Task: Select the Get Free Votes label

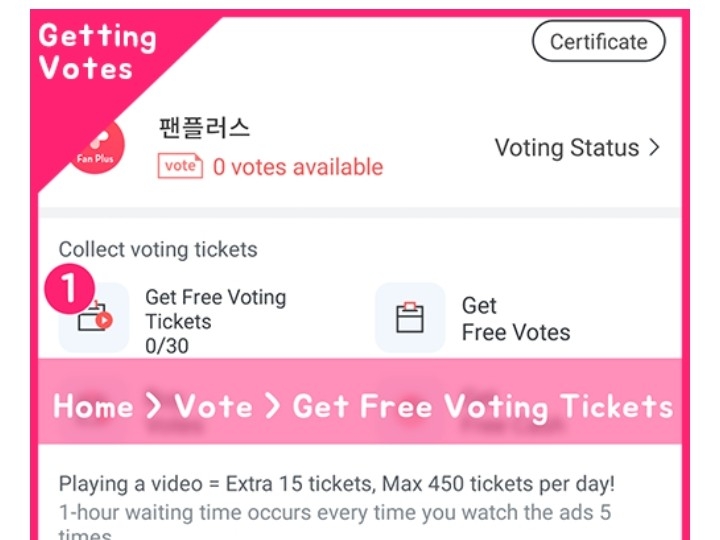Action: (515, 319)
